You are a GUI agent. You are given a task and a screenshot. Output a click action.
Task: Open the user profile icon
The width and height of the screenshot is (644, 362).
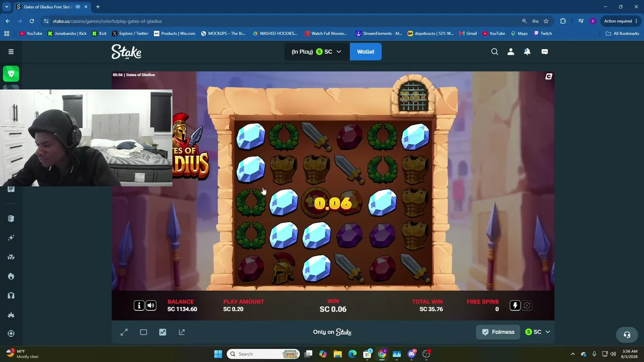coord(511,51)
